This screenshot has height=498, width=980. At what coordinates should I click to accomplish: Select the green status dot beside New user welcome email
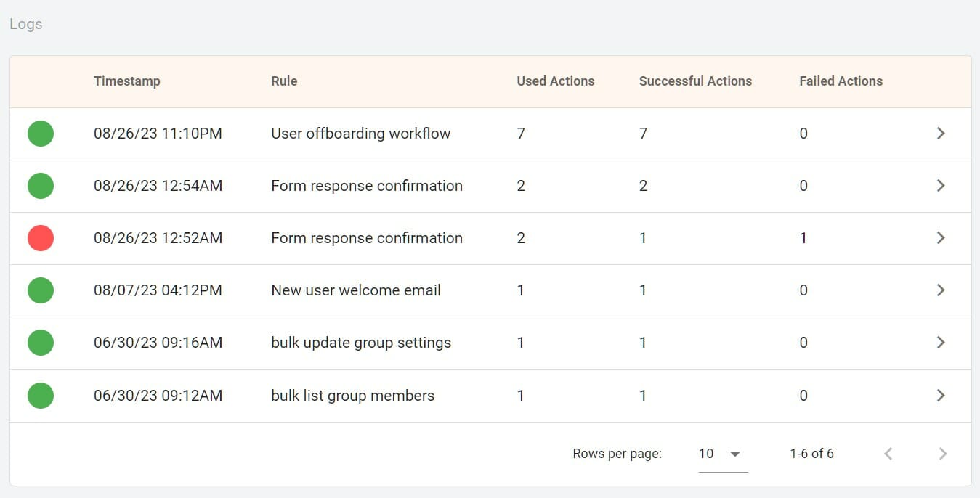(41, 290)
